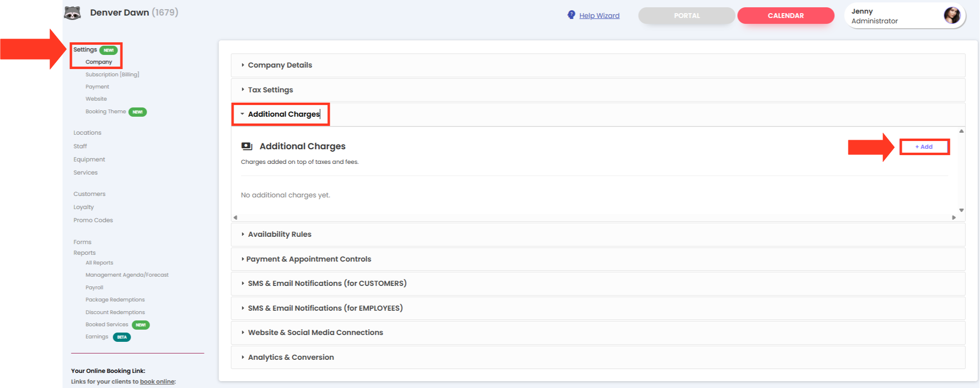The image size is (980, 388).
Task: Open the Help Wizard link
Action: click(599, 16)
